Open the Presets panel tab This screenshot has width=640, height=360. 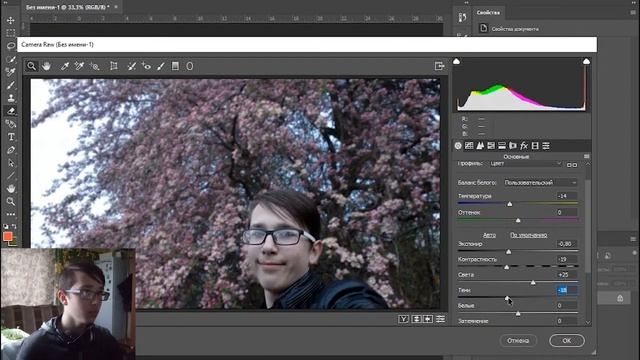[x=546, y=146]
